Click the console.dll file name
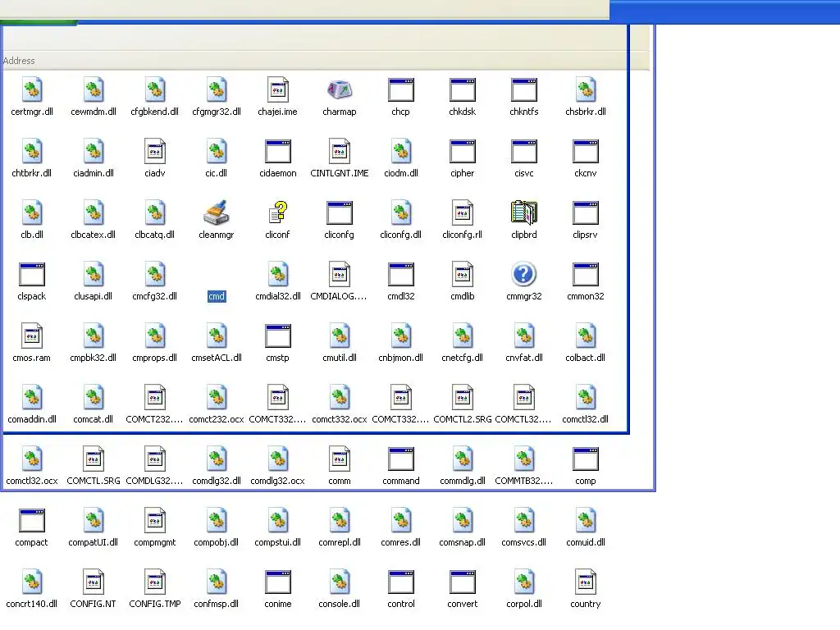840x630 pixels. [339, 605]
